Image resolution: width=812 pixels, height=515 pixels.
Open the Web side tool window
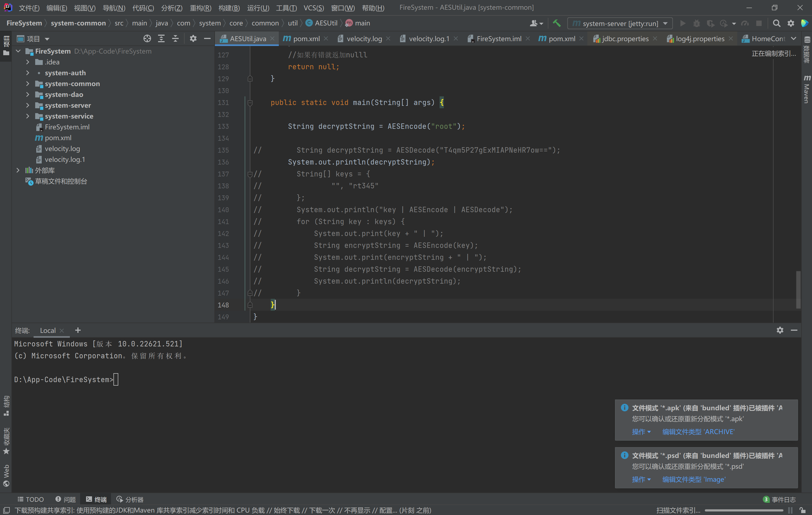tap(6, 475)
